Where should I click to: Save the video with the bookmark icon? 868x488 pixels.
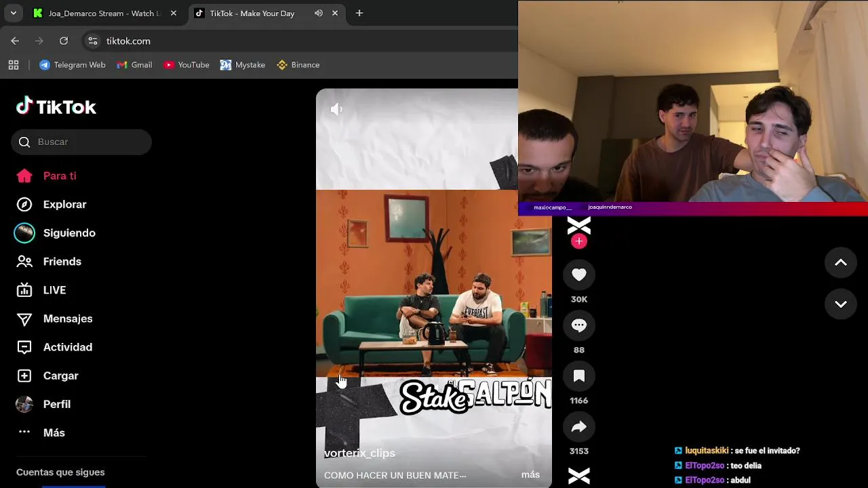click(579, 376)
